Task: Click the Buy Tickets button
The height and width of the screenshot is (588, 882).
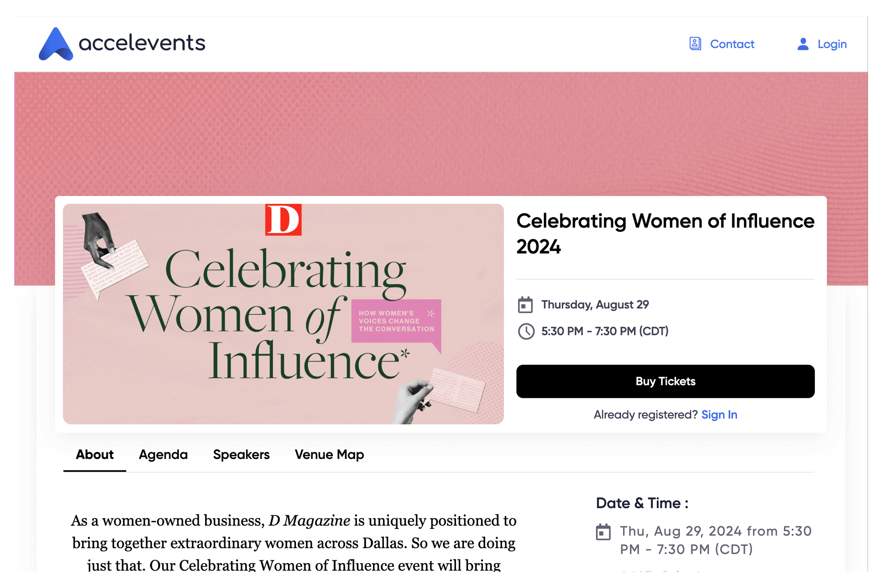Action: tap(665, 381)
